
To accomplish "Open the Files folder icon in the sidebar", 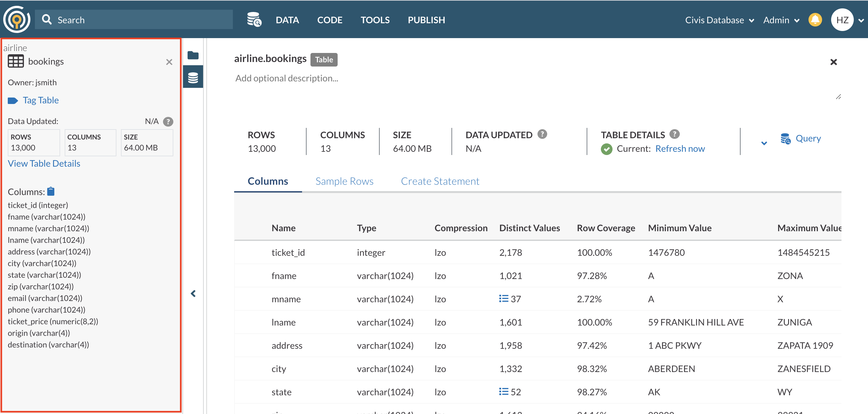I will tap(193, 55).
